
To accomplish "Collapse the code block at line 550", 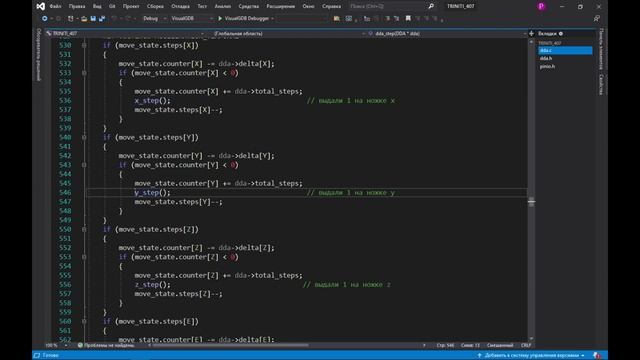I will click(84, 229).
